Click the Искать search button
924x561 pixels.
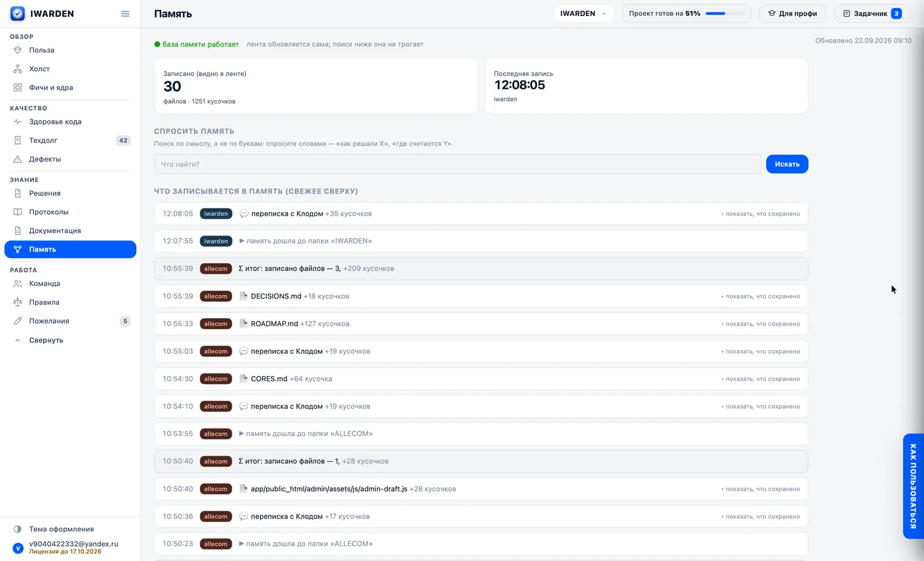click(x=787, y=164)
